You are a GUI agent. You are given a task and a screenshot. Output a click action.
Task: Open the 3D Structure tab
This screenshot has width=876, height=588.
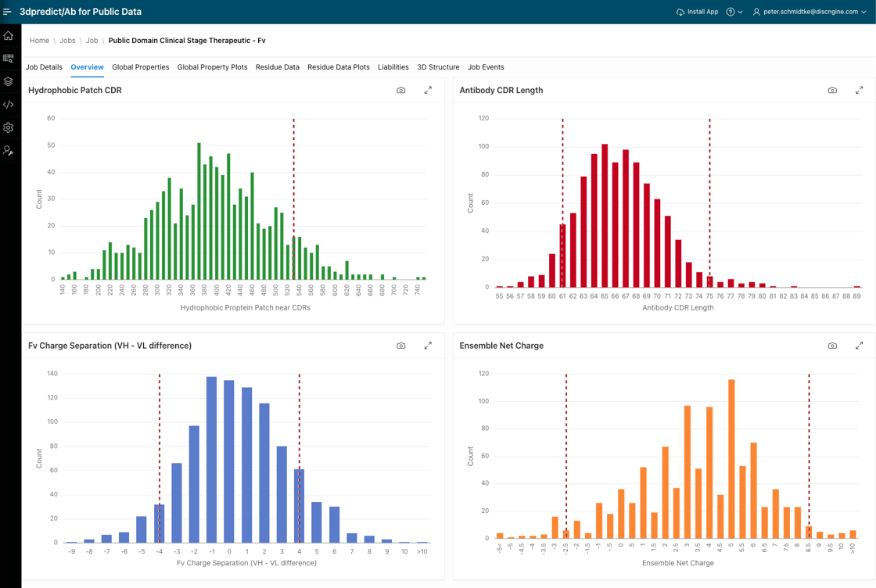tap(438, 67)
